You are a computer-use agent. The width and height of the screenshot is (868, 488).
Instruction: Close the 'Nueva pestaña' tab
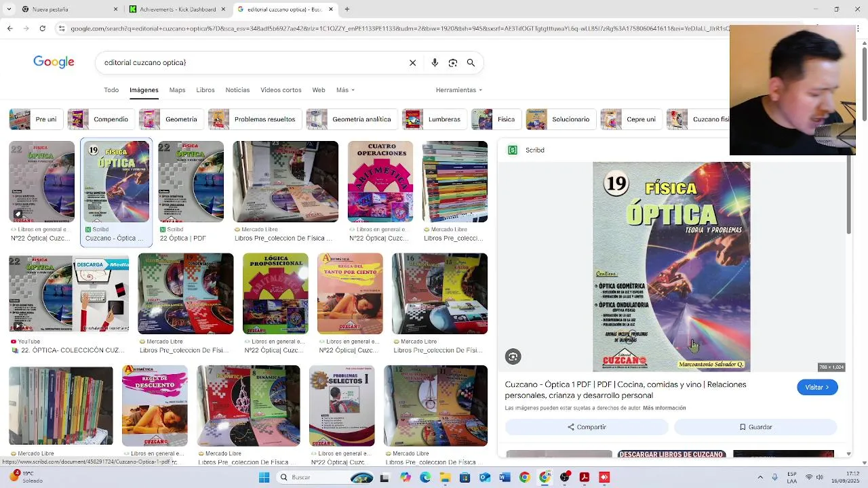115,9
